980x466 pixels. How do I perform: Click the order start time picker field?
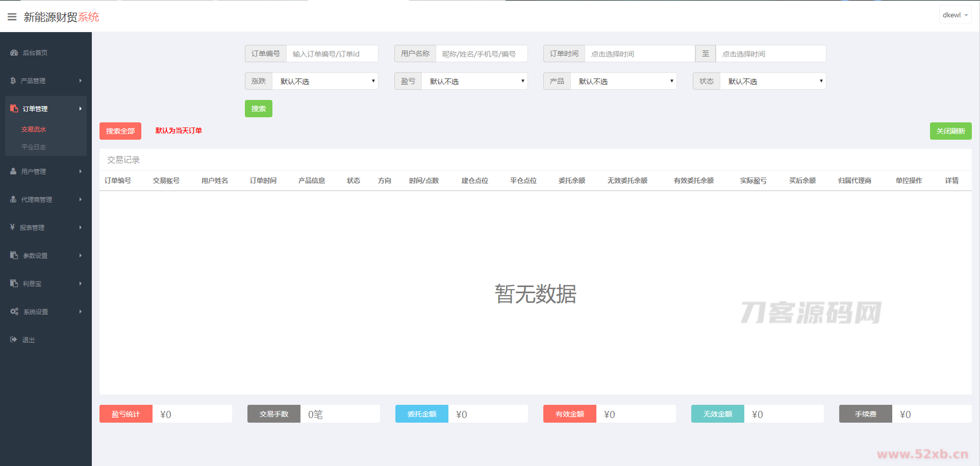639,54
